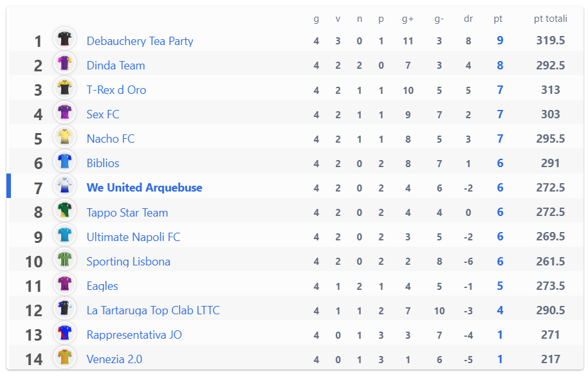
Task: Click the 'pt' points column header
Action: tap(498, 19)
